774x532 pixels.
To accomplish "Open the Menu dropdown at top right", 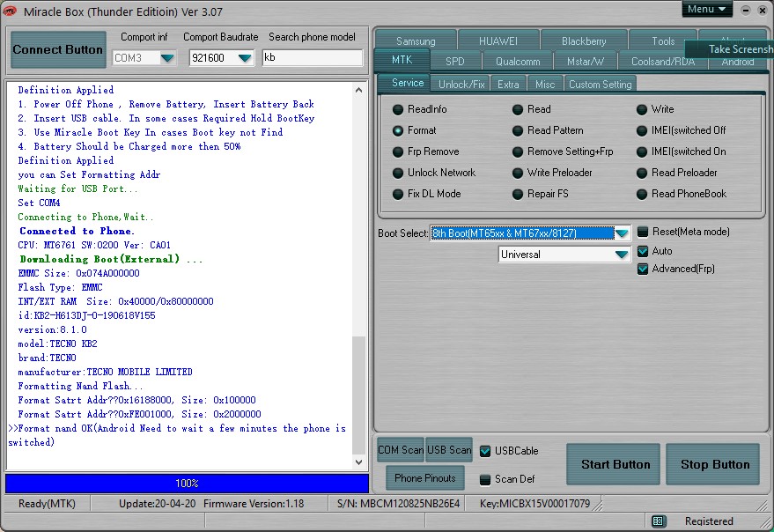I will (707, 10).
